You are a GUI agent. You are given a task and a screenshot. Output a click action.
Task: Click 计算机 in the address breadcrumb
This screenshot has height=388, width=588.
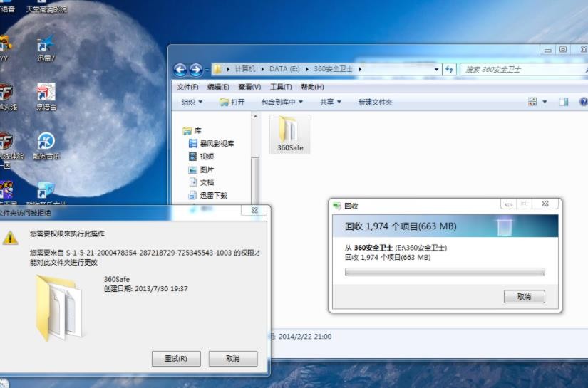[x=245, y=69]
